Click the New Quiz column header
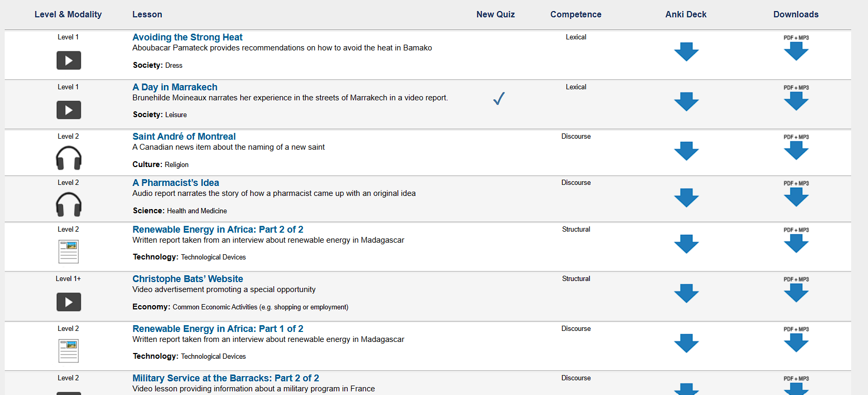 click(x=495, y=15)
